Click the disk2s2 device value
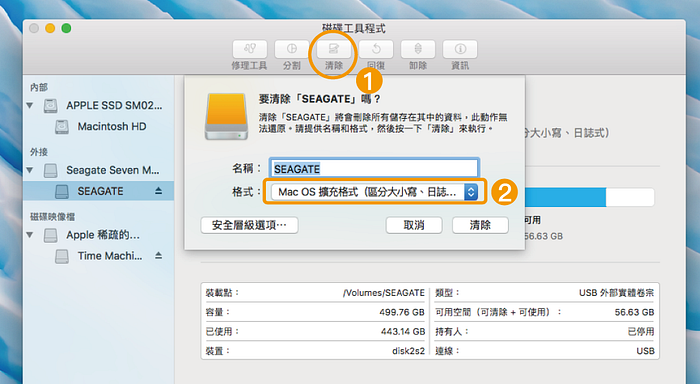The width and height of the screenshot is (700, 384). pyautogui.click(x=408, y=351)
